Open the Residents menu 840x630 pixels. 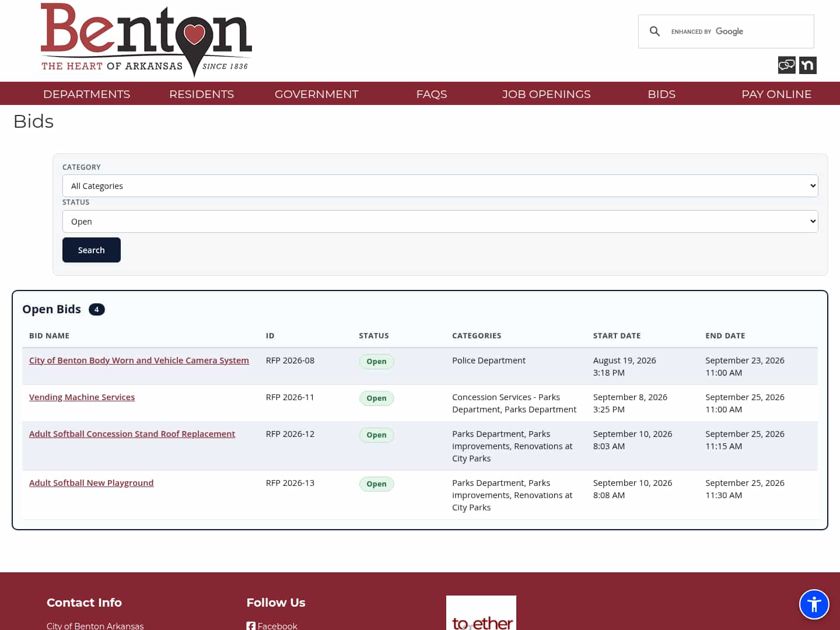click(x=201, y=94)
